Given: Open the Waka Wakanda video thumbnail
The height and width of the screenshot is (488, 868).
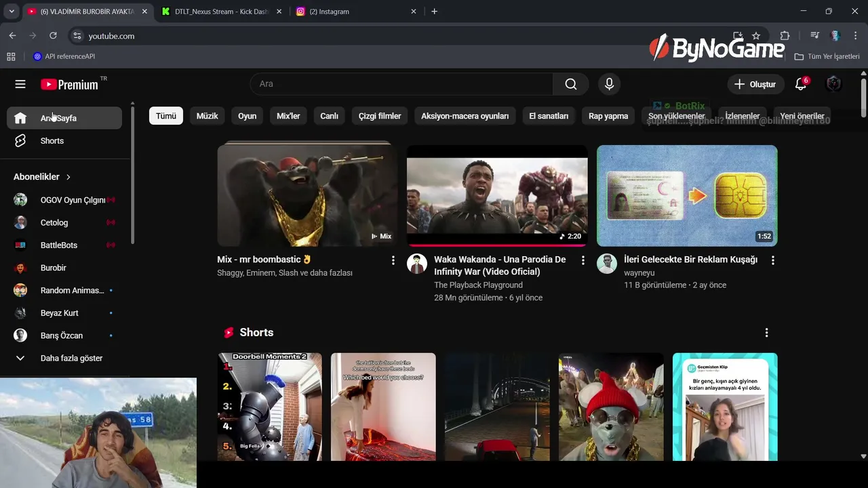Looking at the screenshot, I should [497, 195].
